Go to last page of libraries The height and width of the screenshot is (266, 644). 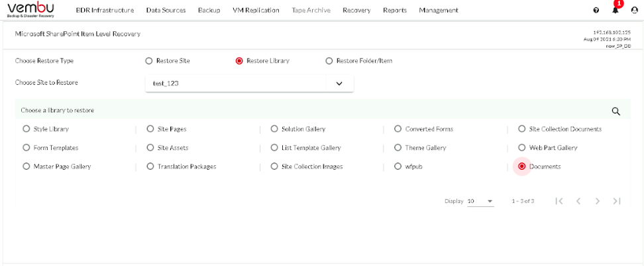[x=616, y=201]
